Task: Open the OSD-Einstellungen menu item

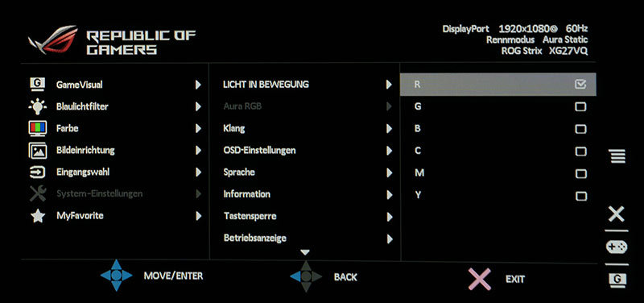Action: [259, 151]
